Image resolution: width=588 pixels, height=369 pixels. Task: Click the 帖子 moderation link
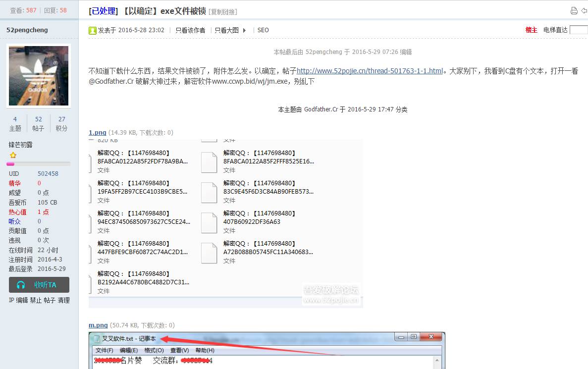coord(50,300)
